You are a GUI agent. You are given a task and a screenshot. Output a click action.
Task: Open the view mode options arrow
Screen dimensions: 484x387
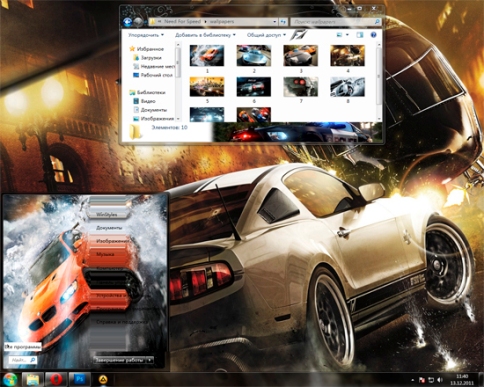click(347, 35)
